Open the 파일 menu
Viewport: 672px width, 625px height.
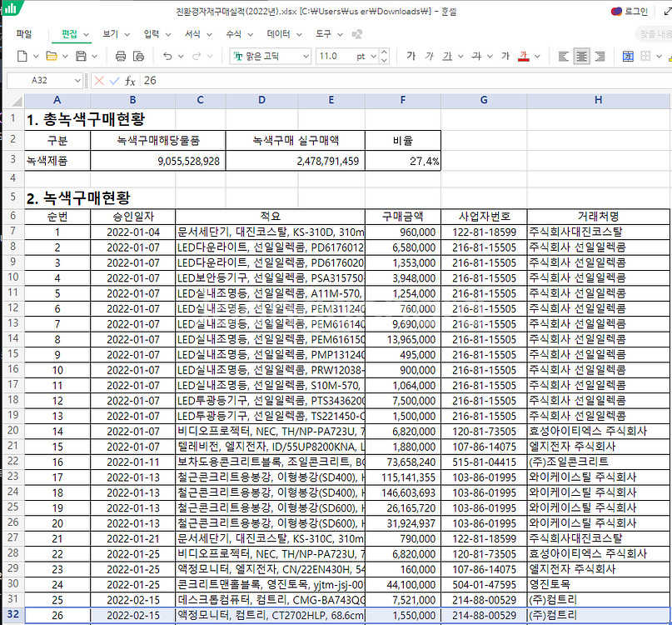(24, 34)
